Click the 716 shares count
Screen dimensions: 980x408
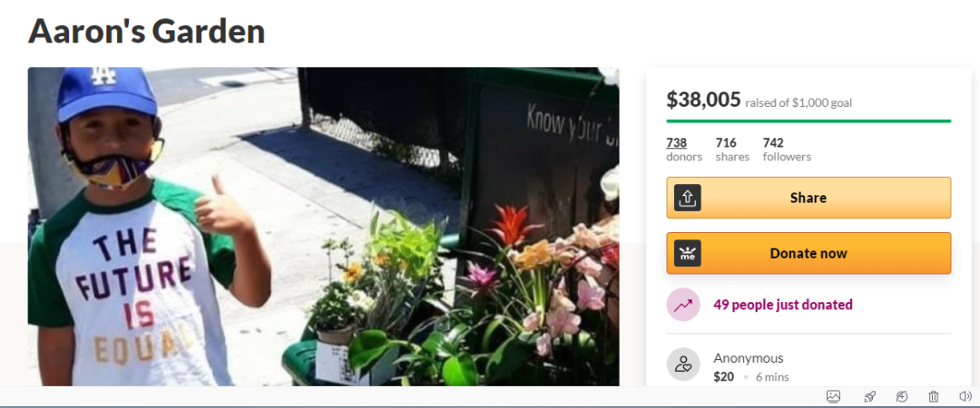[732, 150]
